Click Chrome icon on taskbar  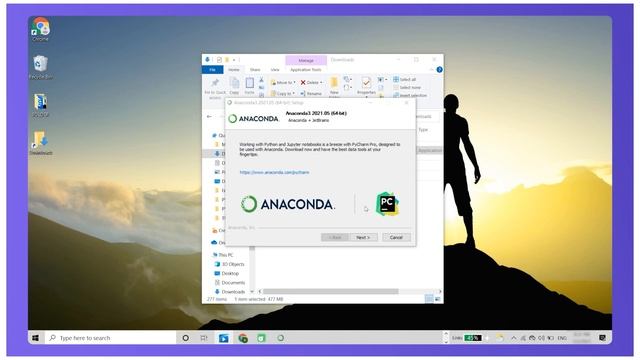pos(243,338)
